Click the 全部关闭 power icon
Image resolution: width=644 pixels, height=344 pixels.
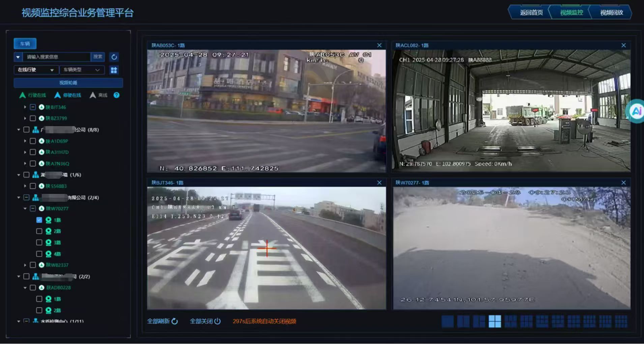tap(217, 321)
